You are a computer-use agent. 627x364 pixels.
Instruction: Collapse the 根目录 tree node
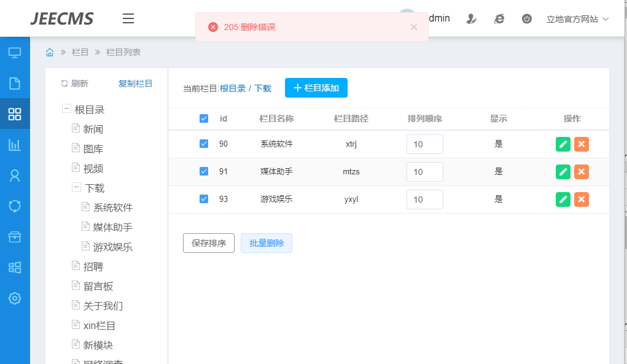pos(66,109)
